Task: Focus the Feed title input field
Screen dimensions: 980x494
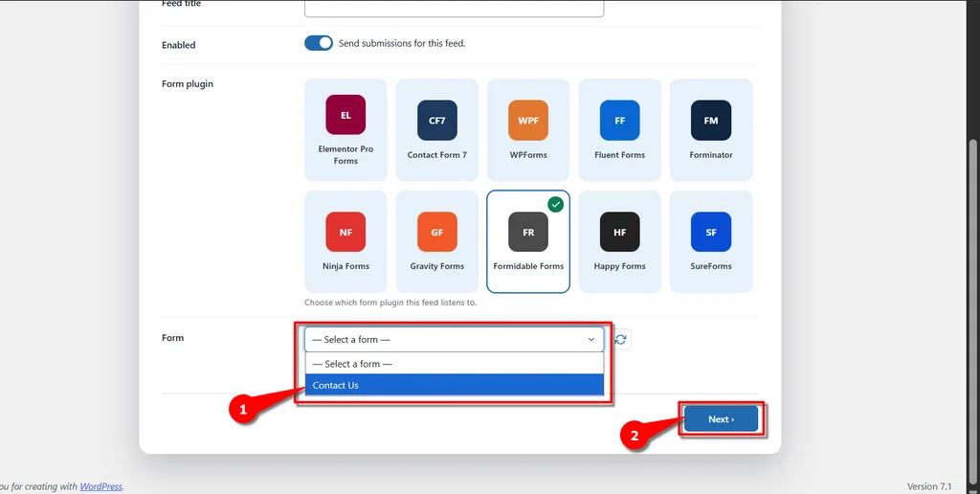Action: click(454, 8)
